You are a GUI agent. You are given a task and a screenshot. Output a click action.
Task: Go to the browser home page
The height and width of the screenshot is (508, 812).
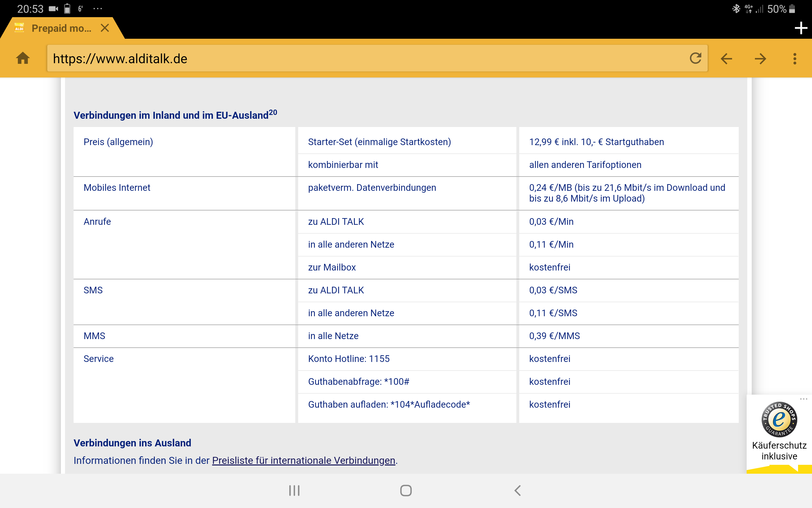coord(23,58)
